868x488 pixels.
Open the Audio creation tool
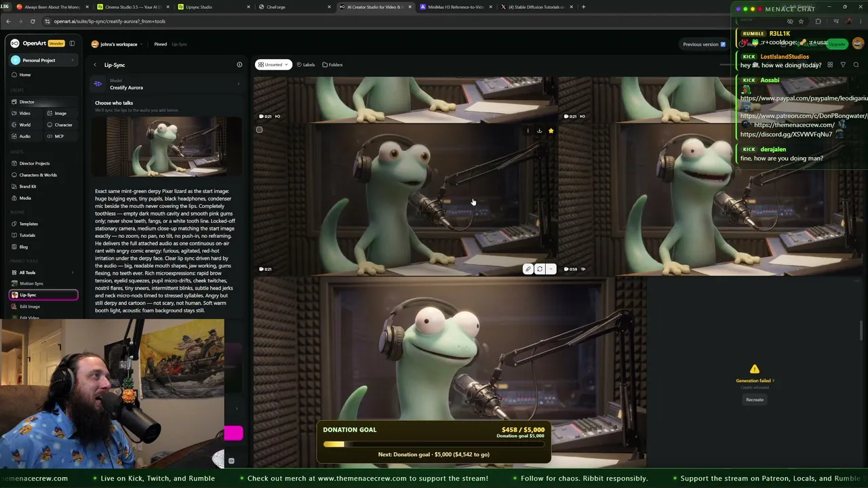pos(26,136)
